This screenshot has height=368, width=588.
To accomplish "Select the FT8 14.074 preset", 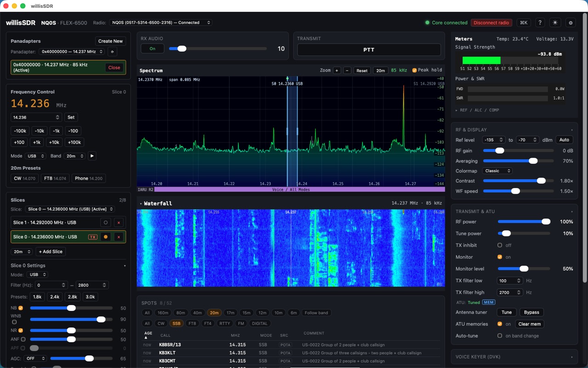I will click(55, 178).
